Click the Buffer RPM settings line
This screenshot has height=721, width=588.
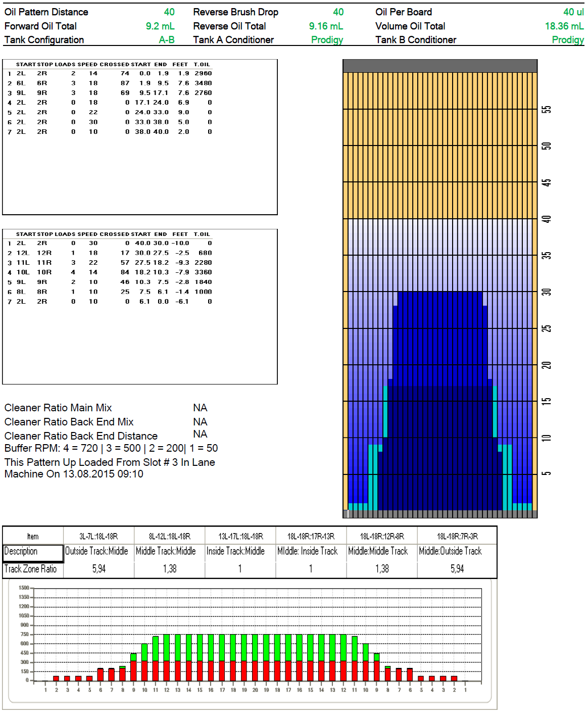pos(111,448)
